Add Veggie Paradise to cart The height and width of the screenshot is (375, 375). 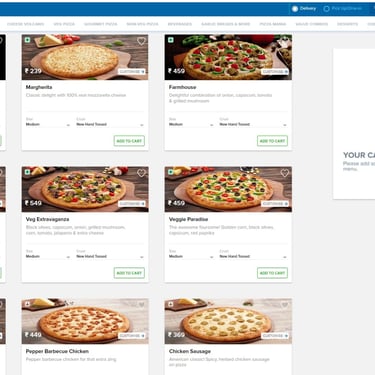coord(272,273)
